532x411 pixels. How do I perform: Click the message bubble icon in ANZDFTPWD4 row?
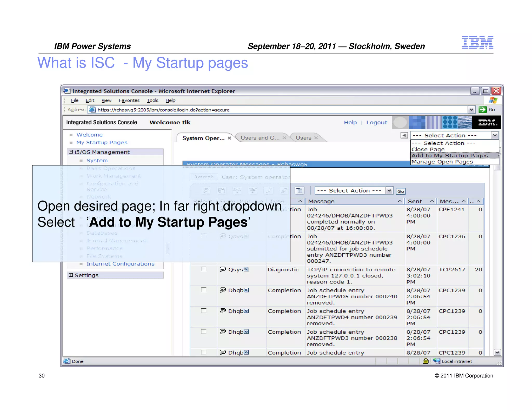pyautogui.click(x=223, y=311)
